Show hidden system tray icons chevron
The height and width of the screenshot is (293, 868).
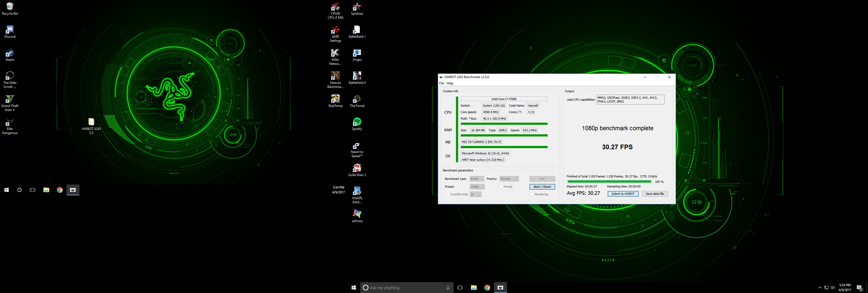820,288
